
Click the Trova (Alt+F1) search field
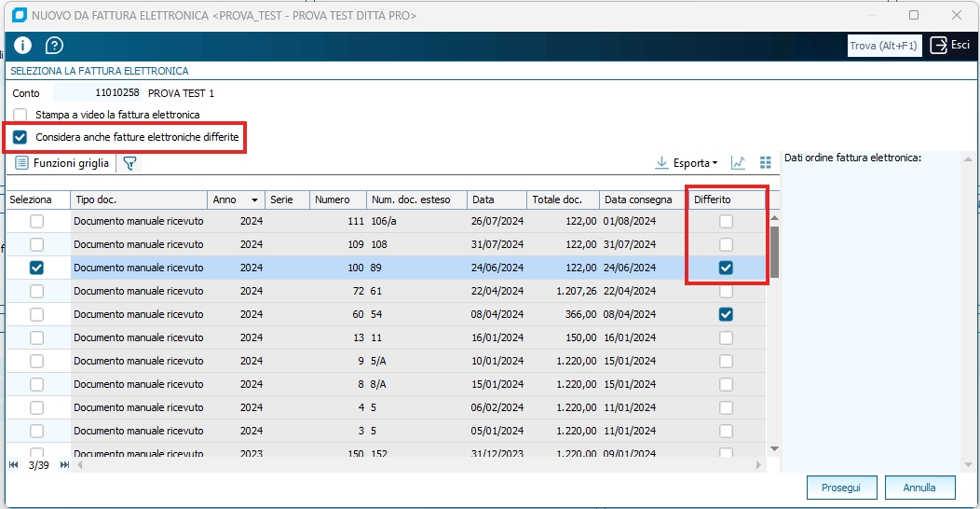(884, 46)
